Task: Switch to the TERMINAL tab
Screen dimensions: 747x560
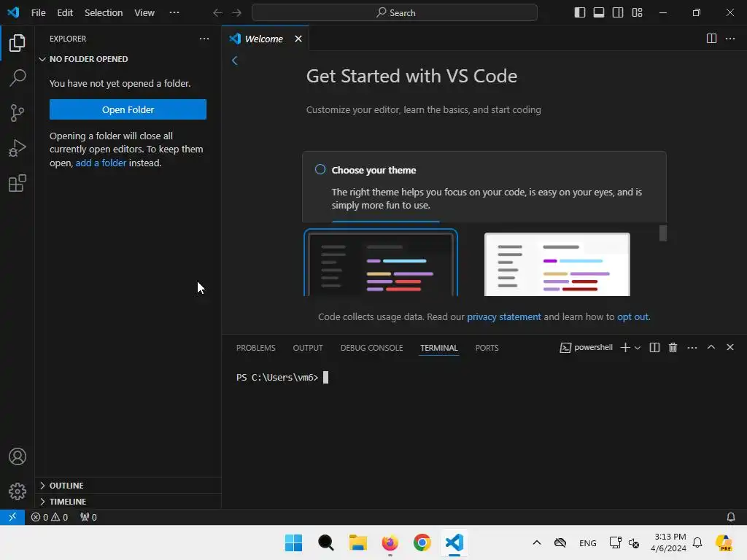Action: (x=438, y=348)
